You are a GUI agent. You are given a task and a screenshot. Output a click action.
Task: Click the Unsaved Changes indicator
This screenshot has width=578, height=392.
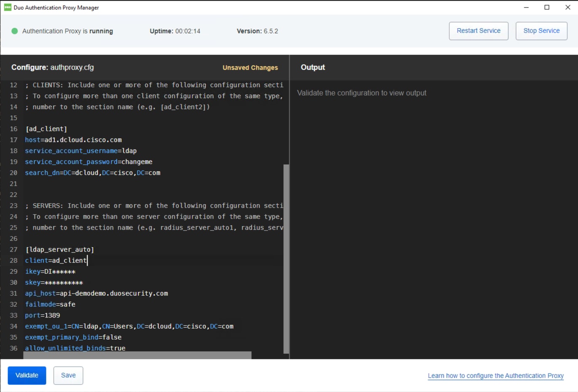250,67
